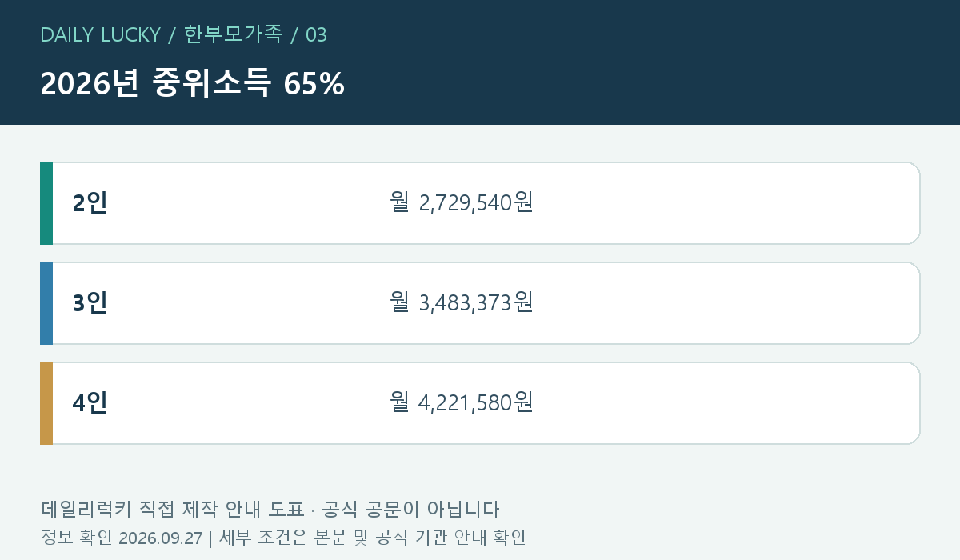Screen dimensions: 960x560
Task: Select the 한부모가족 breadcrumb label
Action: point(233,34)
